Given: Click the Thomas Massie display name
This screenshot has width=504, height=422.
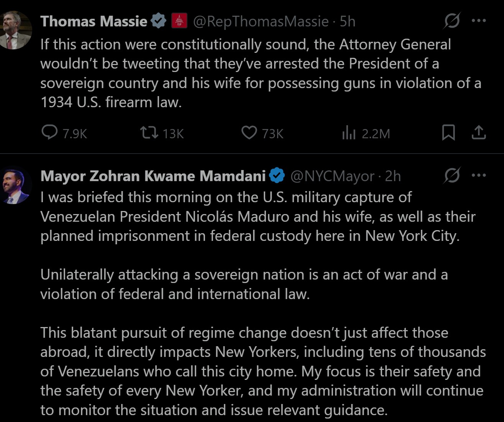Looking at the screenshot, I should click(94, 21).
